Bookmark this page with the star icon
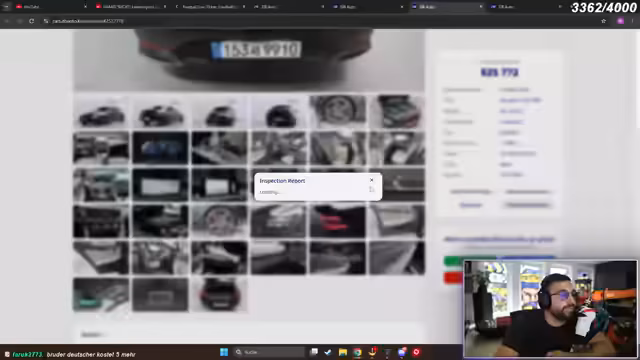The width and height of the screenshot is (640, 360). tap(603, 21)
